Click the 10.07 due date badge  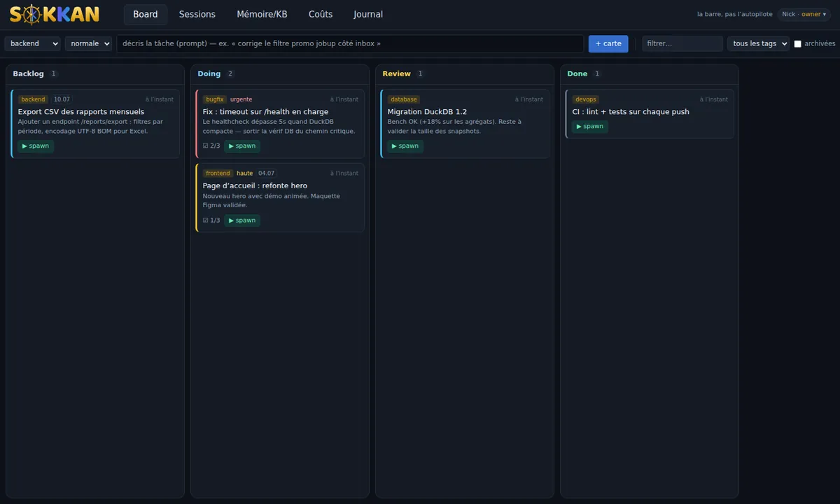click(62, 99)
